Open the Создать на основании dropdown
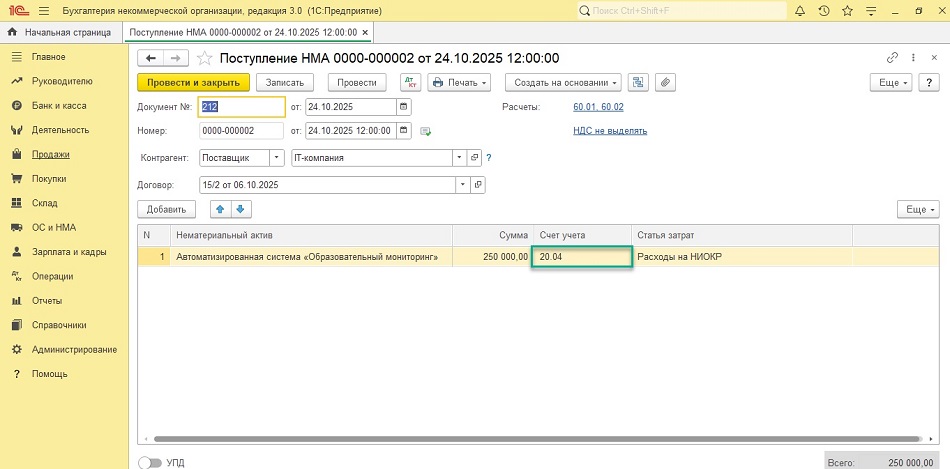Viewport: 950px width, 469px height. click(563, 82)
